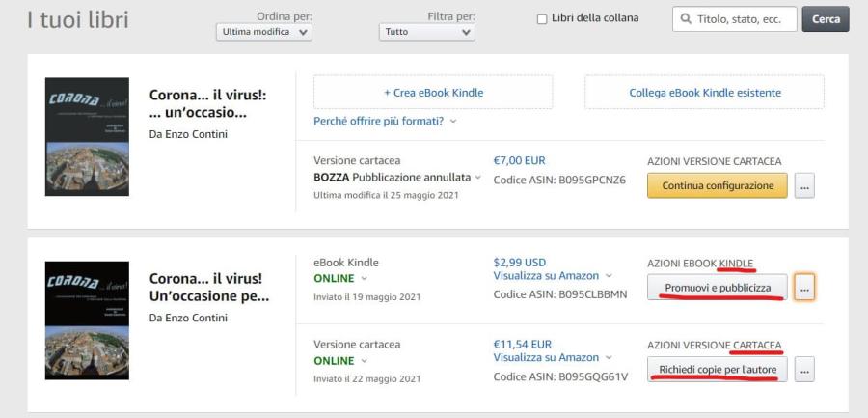The image size is (868, 418).
Task: Click the magnifier icon in the search field
Action: (x=686, y=19)
